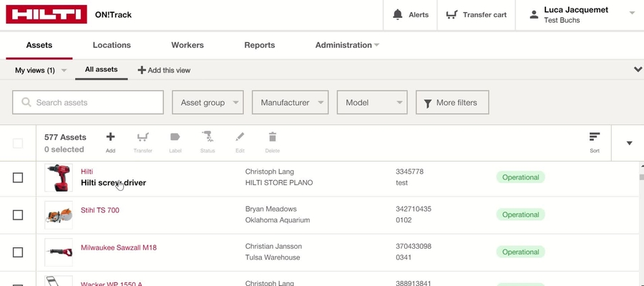Check the Hilti screw driver row checkbox
The height and width of the screenshot is (286, 644).
(18, 177)
